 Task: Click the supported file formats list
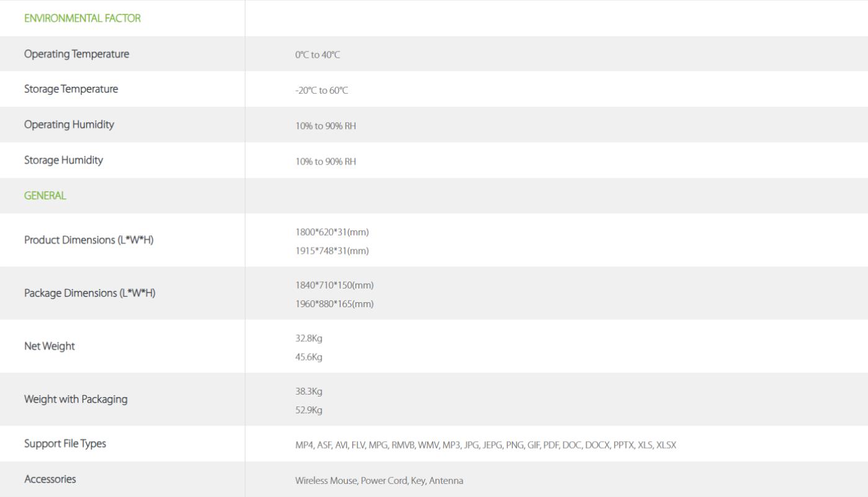pos(485,445)
